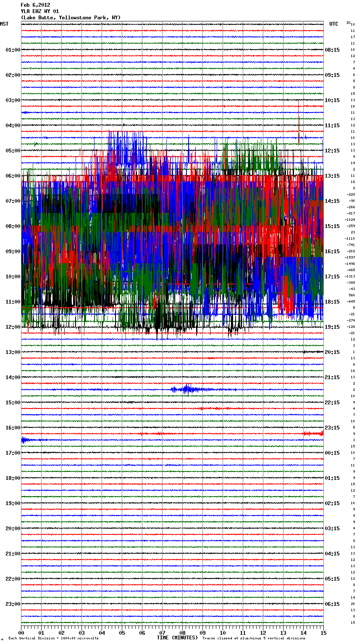Click the DC offset value -645

tap(351, 301)
